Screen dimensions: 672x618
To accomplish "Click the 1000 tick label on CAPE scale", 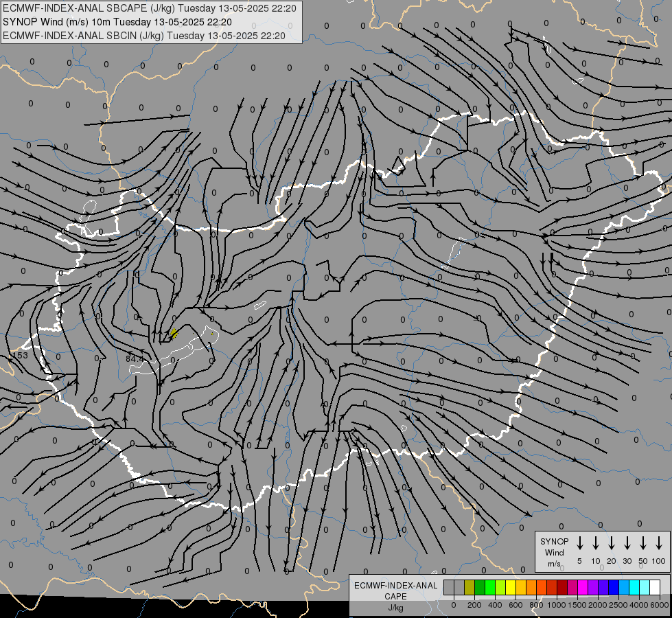I will click(557, 605).
